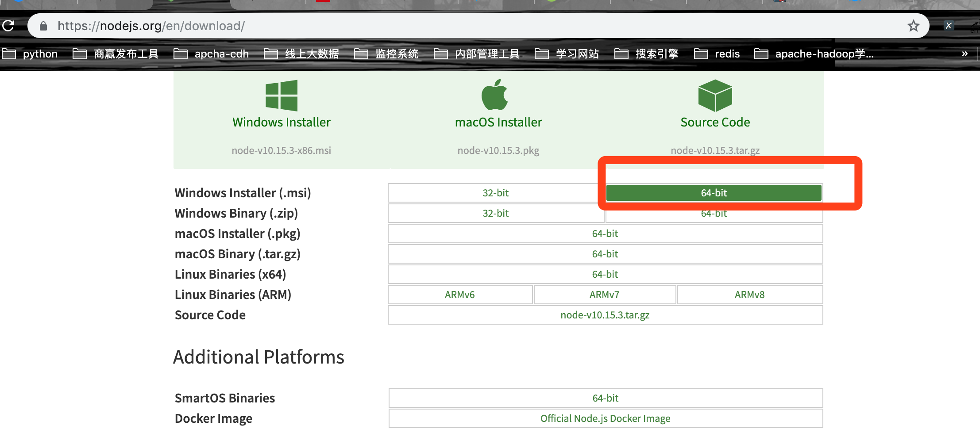The width and height of the screenshot is (980, 429).
Task: Download SmartOS Binaries 64-bit
Action: 606,398
